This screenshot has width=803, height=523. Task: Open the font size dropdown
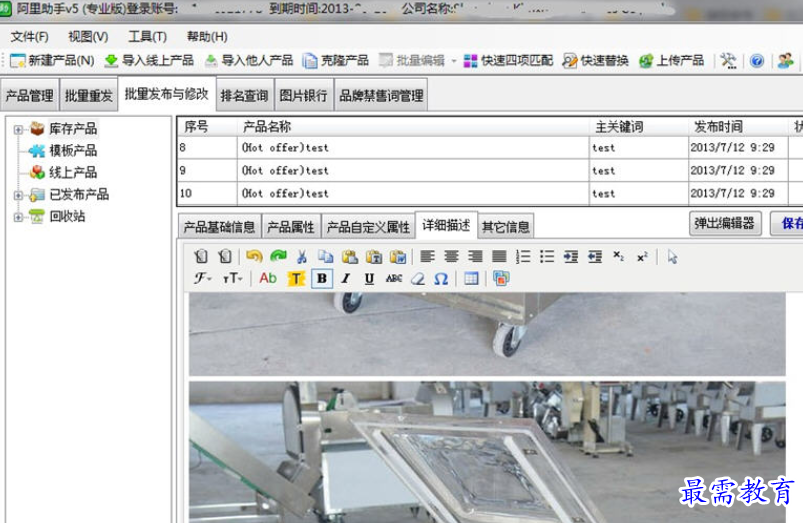[x=233, y=279]
